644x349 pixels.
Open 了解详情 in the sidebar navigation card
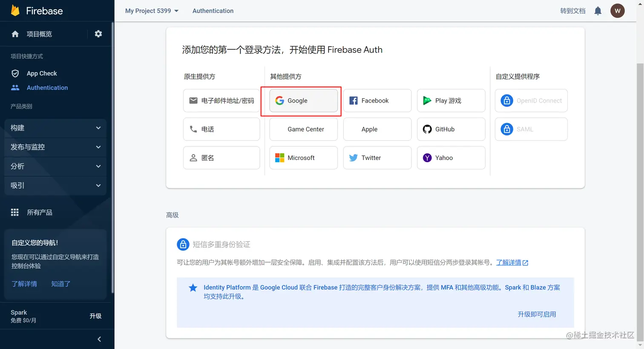click(x=24, y=284)
